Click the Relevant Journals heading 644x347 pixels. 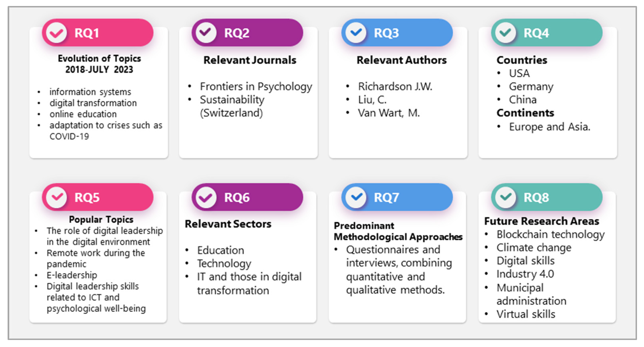(x=250, y=60)
